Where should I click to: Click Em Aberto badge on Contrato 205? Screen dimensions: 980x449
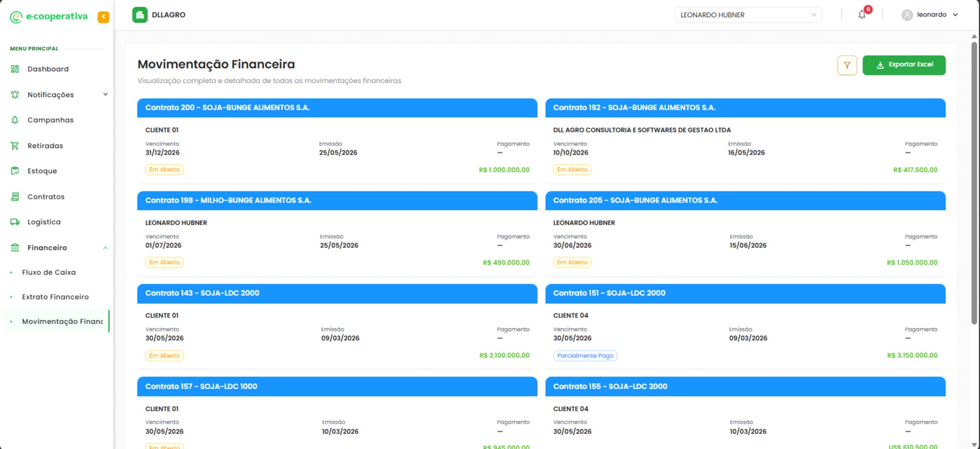click(x=573, y=263)
